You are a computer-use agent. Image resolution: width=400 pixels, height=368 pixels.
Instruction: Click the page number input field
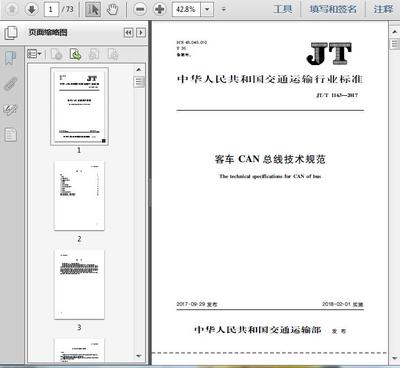click(51, 9)
